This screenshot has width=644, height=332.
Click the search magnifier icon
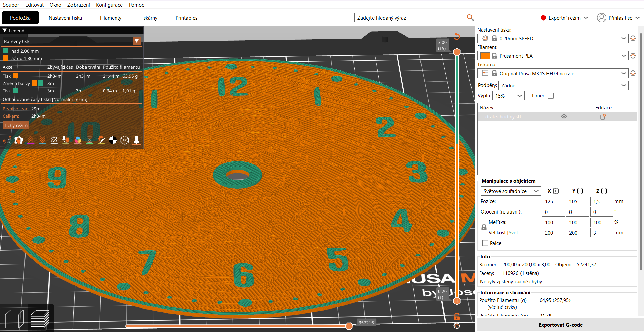[x=470, y=18]
